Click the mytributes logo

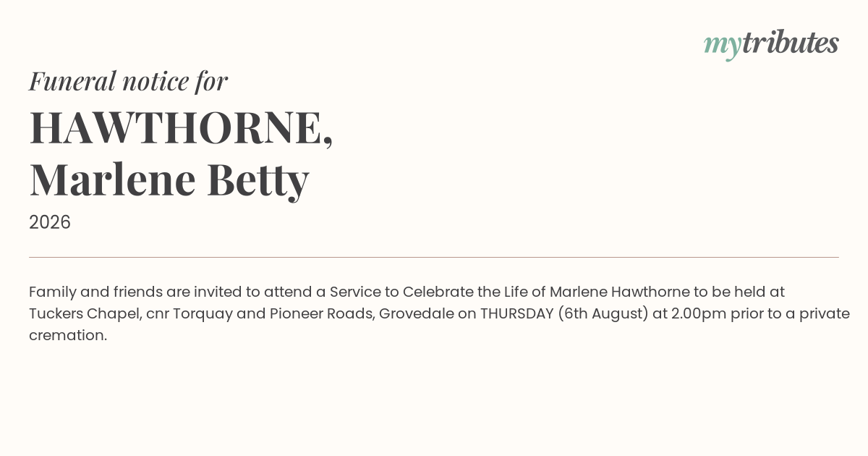click(771, 44)
